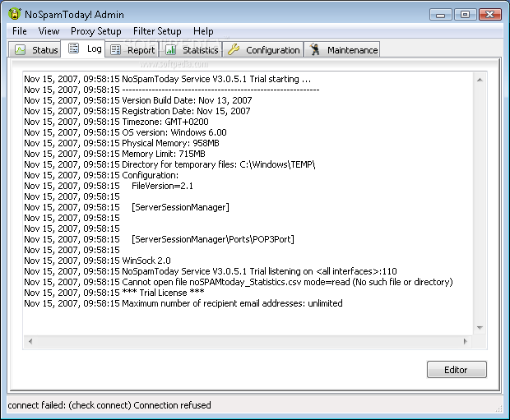This screenshot has width=510, height=420.
Task: Close the NoSpamToday Admin window
Action: (x=489, y=15)
